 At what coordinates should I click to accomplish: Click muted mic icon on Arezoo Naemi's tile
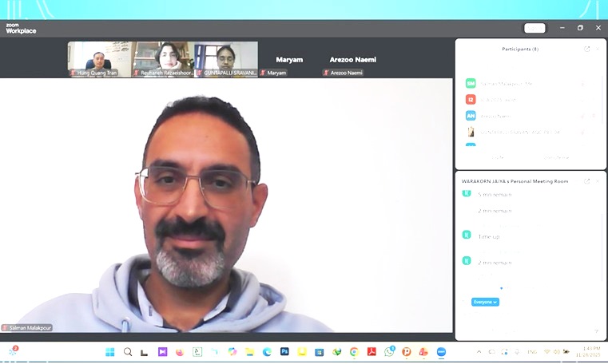point(326,73)
